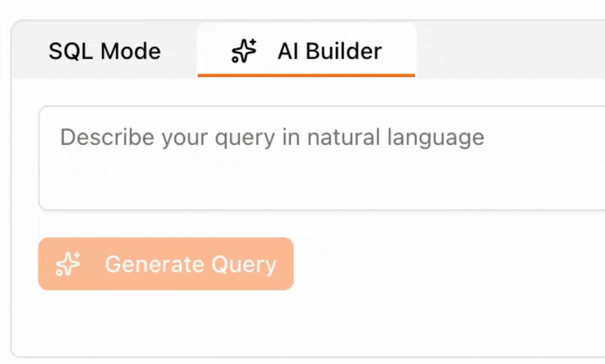Click the placeholder text area to start typing

pyautogui.click(x=272, y=136)
